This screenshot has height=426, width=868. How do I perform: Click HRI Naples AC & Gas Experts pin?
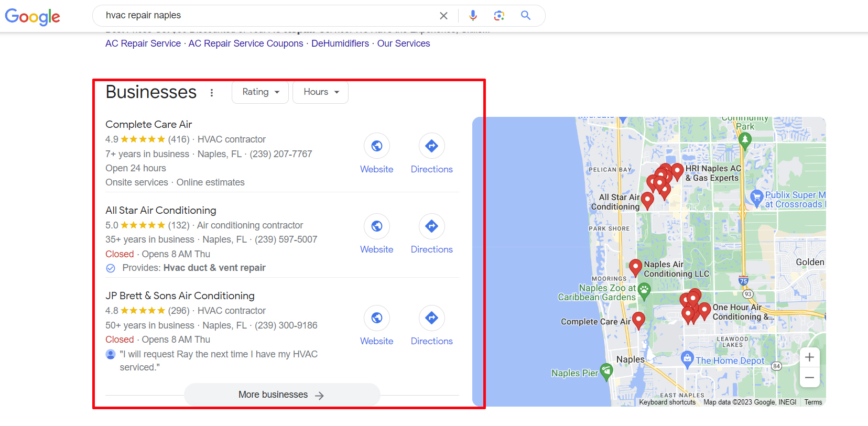pos(677,172)
